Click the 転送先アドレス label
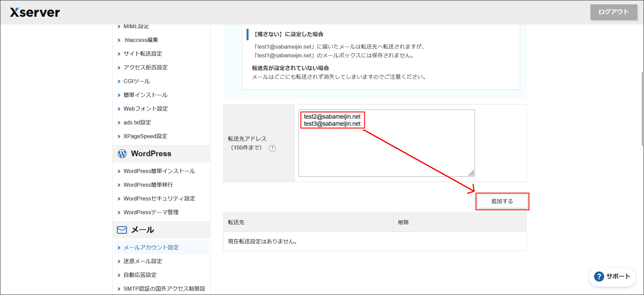The image size is (644, 295). pos(247,139)
